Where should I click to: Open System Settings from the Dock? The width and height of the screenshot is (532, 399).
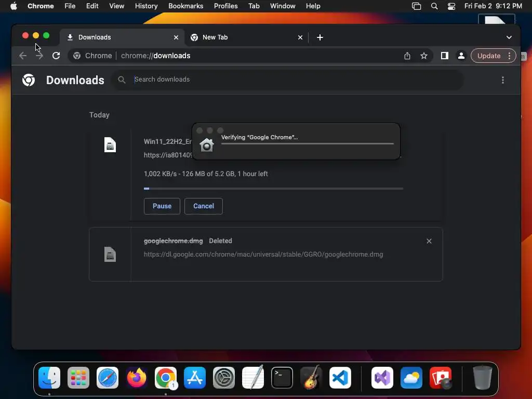[x=224, y=378]
